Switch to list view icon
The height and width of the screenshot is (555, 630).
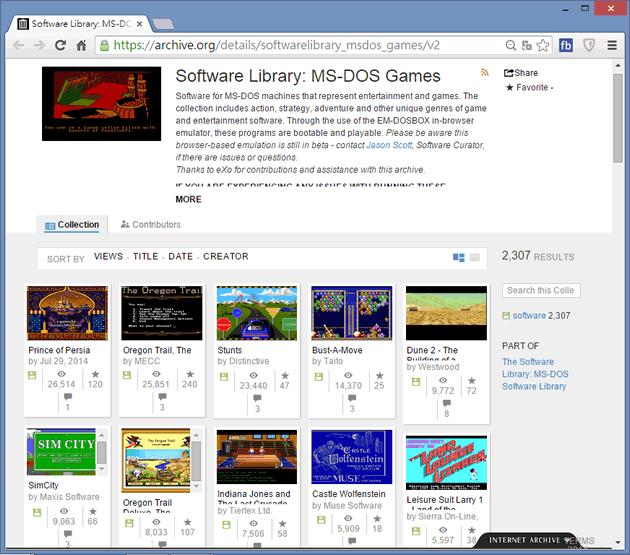pos(475,258)
